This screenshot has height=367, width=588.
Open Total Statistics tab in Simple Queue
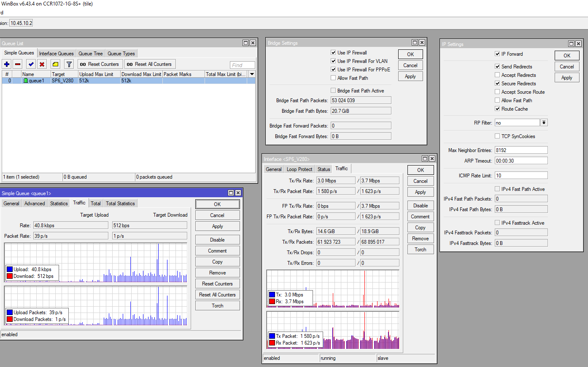pyautogui.click(x=120, y=204)
